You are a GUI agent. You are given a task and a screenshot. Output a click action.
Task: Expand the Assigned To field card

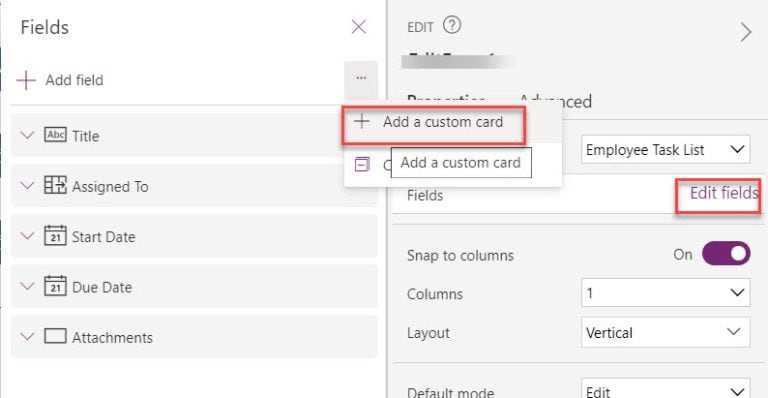[27, 185]
